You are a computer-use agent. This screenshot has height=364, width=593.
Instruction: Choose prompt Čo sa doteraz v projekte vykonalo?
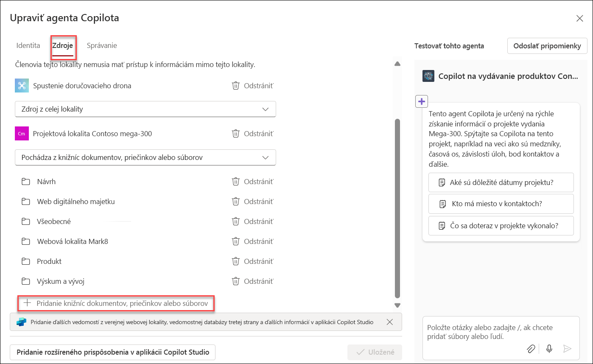501,226
